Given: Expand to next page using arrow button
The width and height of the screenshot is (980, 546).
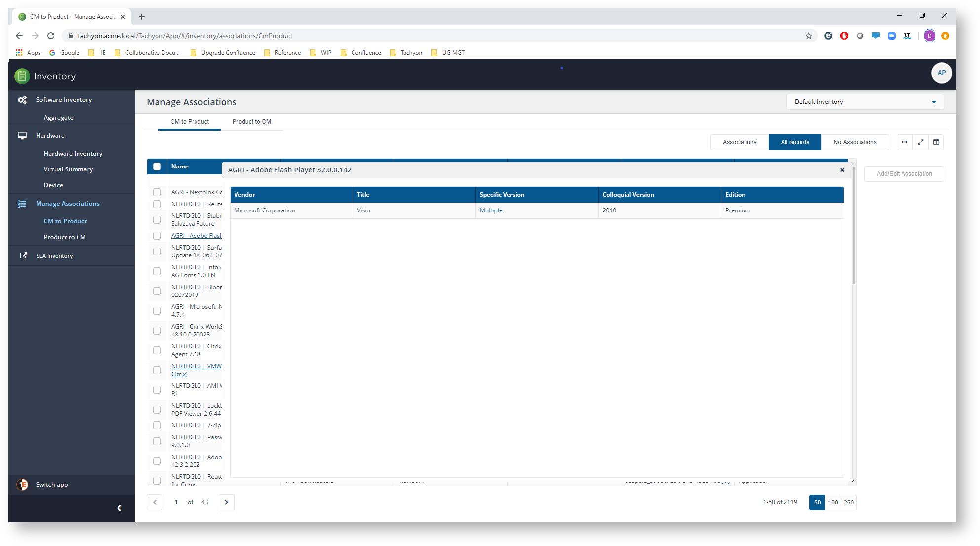Looking at the screenshot, I should (x=226, y=503).
